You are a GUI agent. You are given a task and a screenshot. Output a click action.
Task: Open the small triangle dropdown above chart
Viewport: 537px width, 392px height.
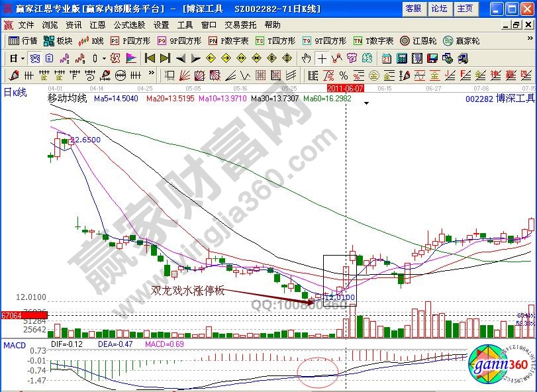click(365, 103)
